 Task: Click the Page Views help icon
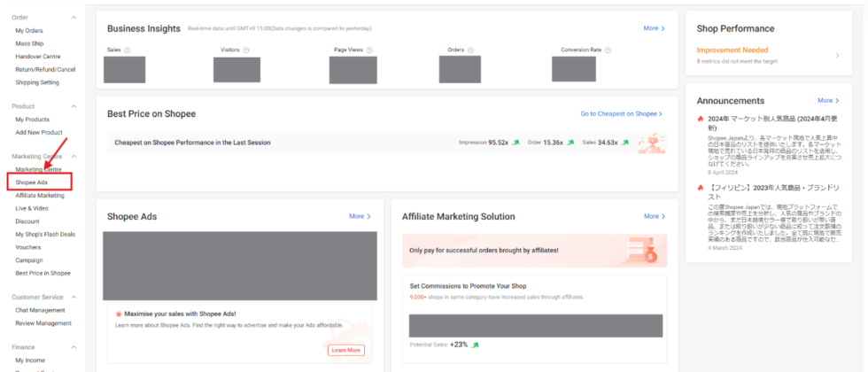[x=369, y=50]
